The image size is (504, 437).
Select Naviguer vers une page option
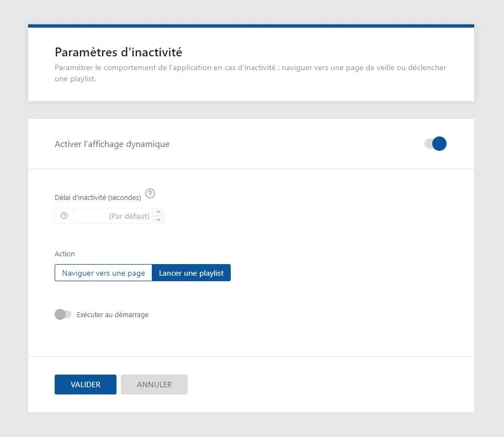103,273
